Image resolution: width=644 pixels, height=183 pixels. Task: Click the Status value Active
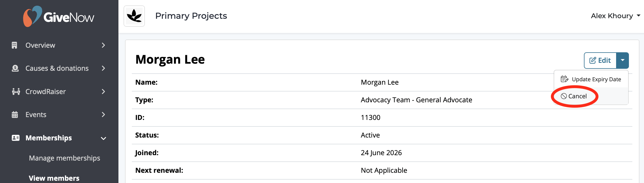(x=370, y=135)
